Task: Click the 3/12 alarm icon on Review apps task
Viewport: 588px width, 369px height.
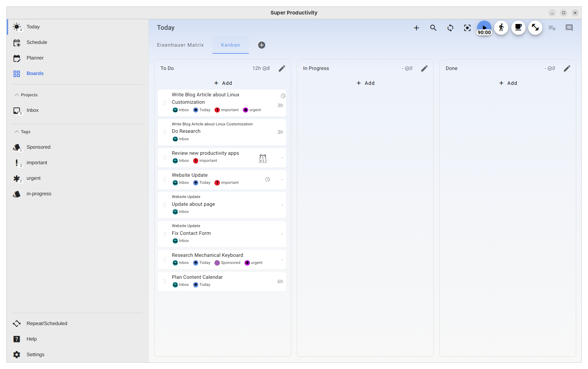Action: (x=263, y=158)
